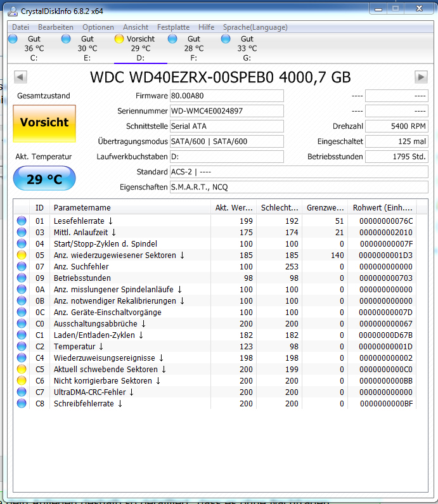Click the yellow Vorsicht status icon for D:
Image resolution: width=438 pixels, height=504 pixels.
pyautogui.click(x=119, y=39)
